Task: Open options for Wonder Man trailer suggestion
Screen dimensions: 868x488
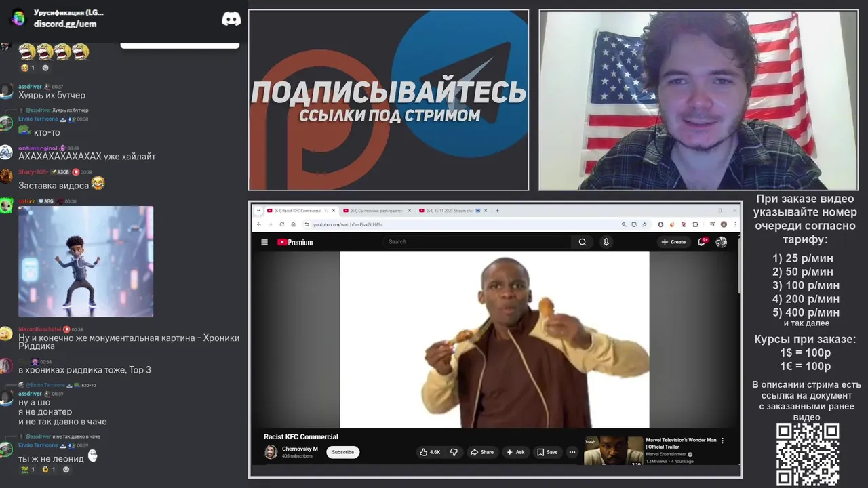Action: [722, 441]
